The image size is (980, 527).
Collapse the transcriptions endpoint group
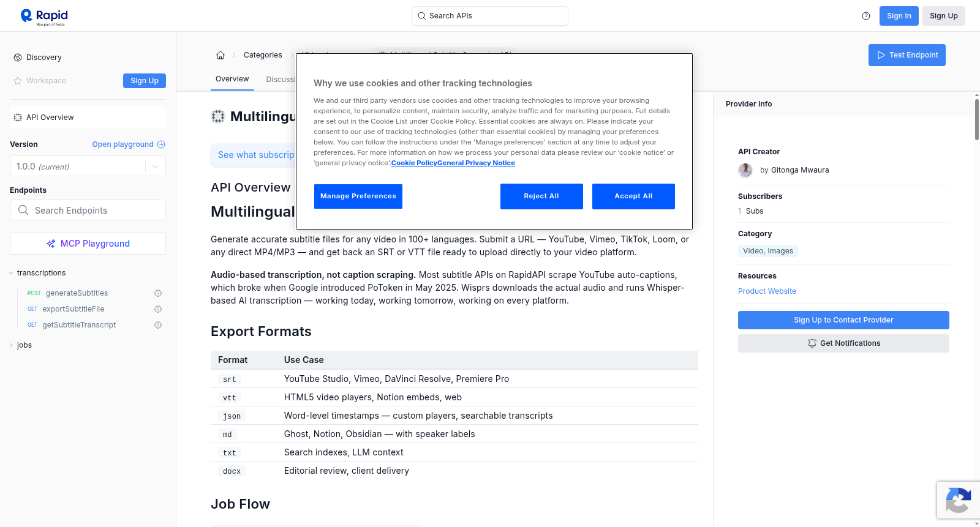tap(41, 273)
